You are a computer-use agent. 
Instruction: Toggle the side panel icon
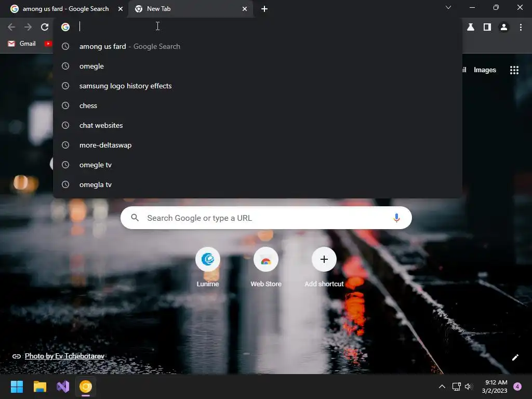(487, 27)
